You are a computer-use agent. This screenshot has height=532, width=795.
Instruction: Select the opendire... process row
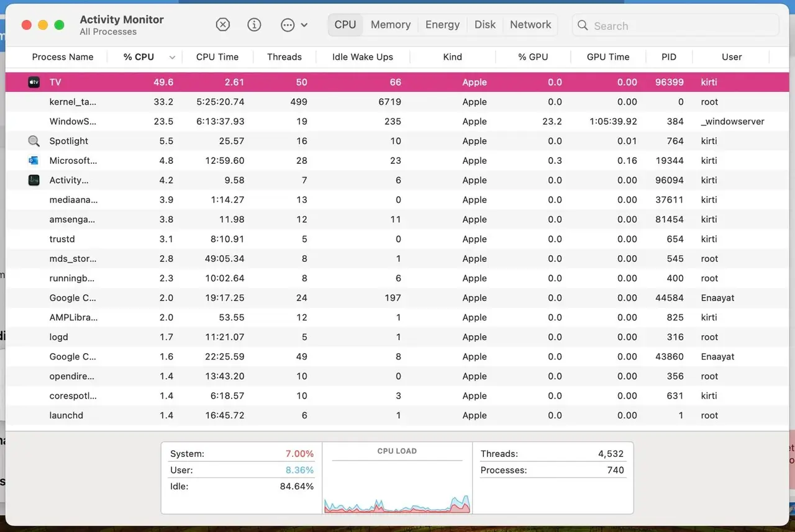coord(397,376)
